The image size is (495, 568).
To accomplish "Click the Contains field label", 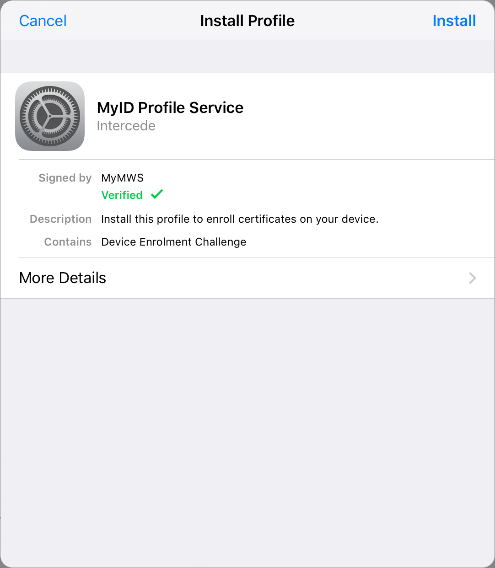I will click(x=68, y=242).
